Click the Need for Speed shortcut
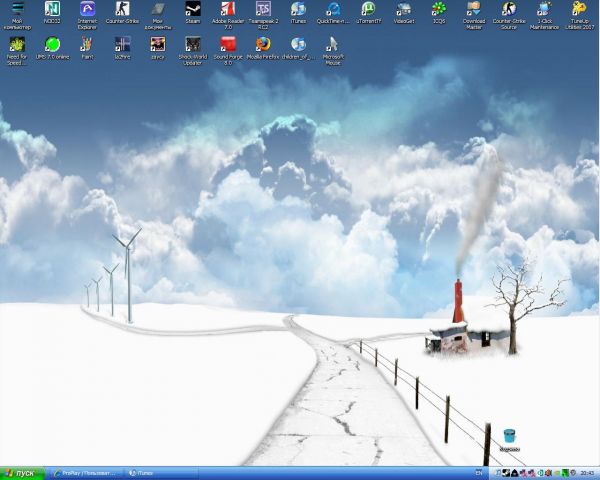The height and width of the screenshot is (480, 600). (17, 45)
